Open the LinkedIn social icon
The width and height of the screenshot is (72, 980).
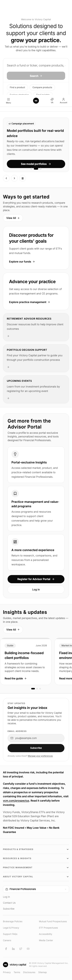coord(13,948)
